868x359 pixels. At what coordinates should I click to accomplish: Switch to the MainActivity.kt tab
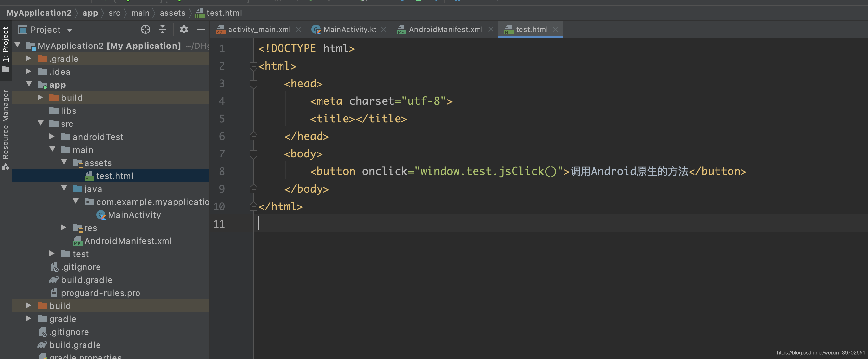coord(350,29)
